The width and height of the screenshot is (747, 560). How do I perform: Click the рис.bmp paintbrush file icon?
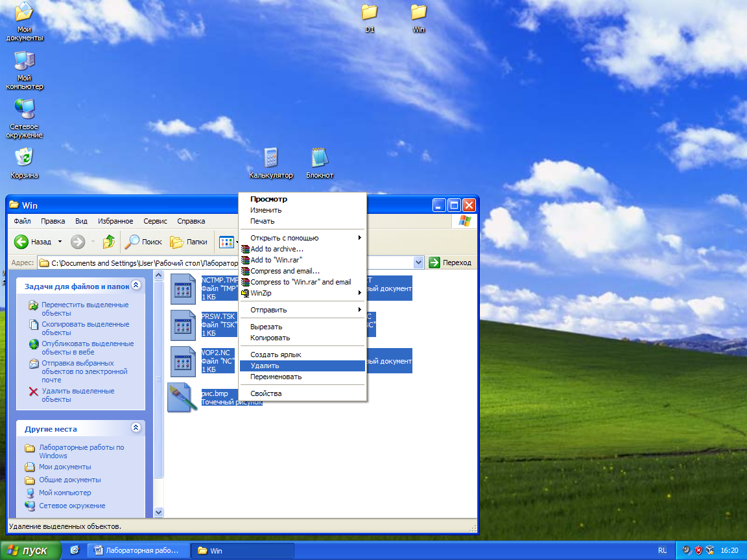pos(182,397)
